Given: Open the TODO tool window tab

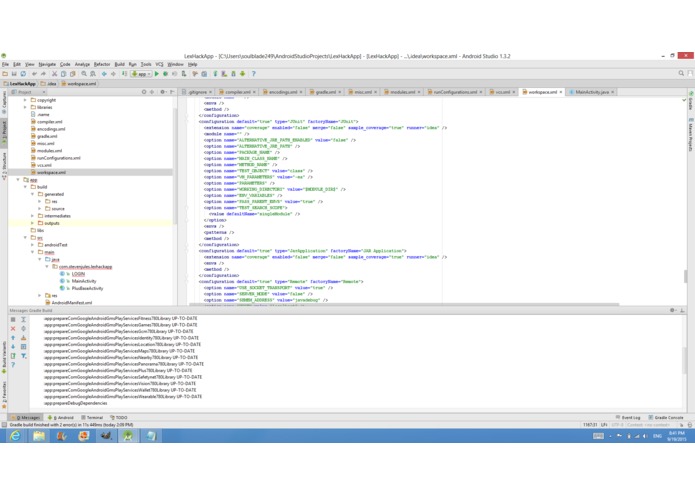Looking at the screenshot, I should point(119,417).
